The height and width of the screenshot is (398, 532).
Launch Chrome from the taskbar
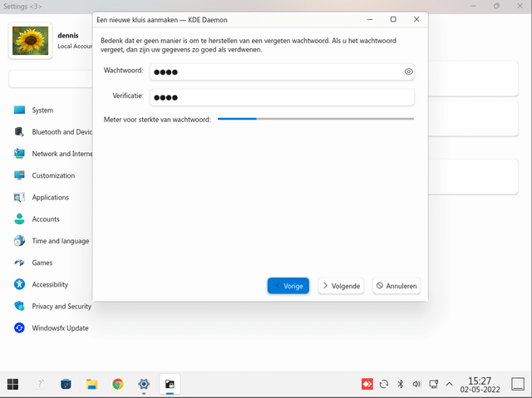pos(118,384)
